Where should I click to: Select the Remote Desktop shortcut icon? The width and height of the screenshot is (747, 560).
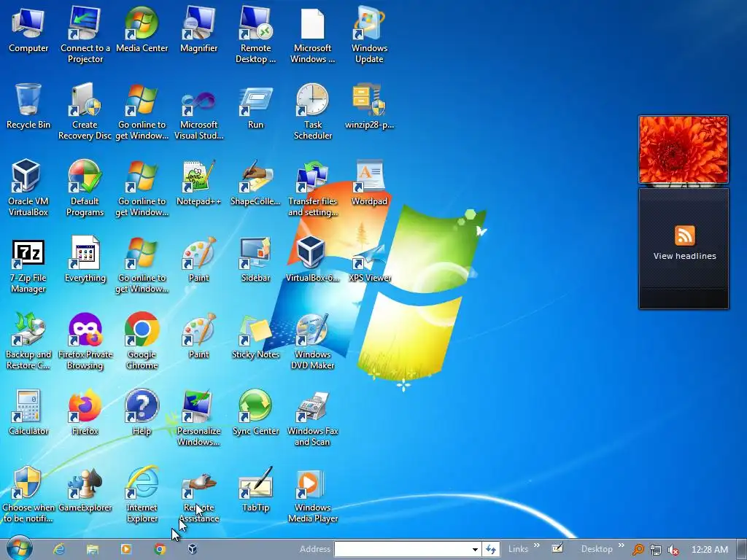[255, 35]
